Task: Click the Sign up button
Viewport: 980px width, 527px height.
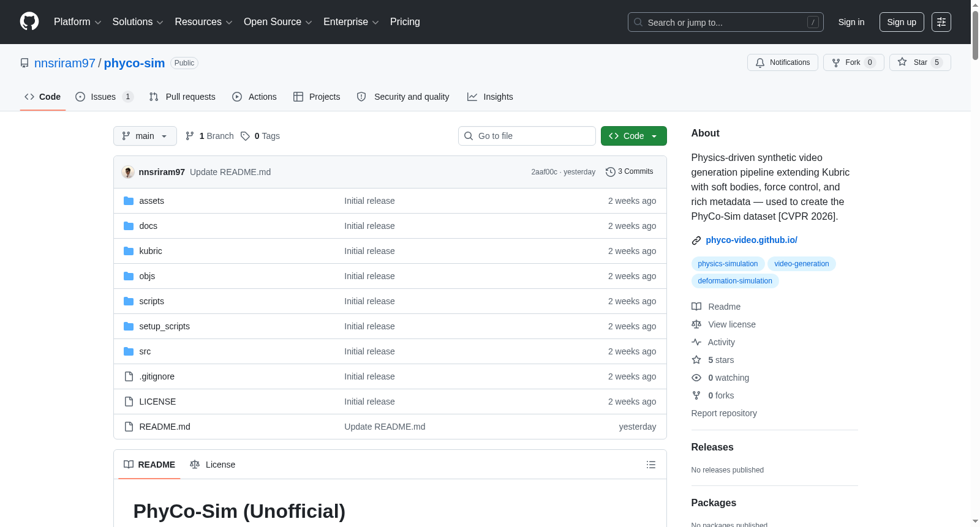Action: [902, 22]
